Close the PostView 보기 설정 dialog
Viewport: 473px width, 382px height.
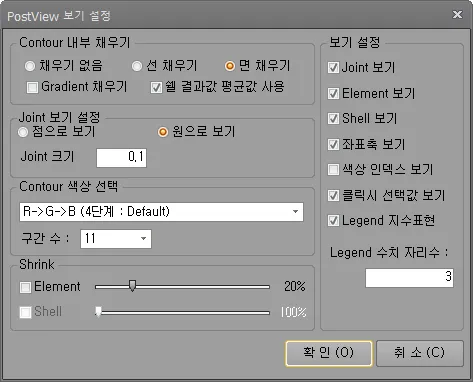click(457, 15)
